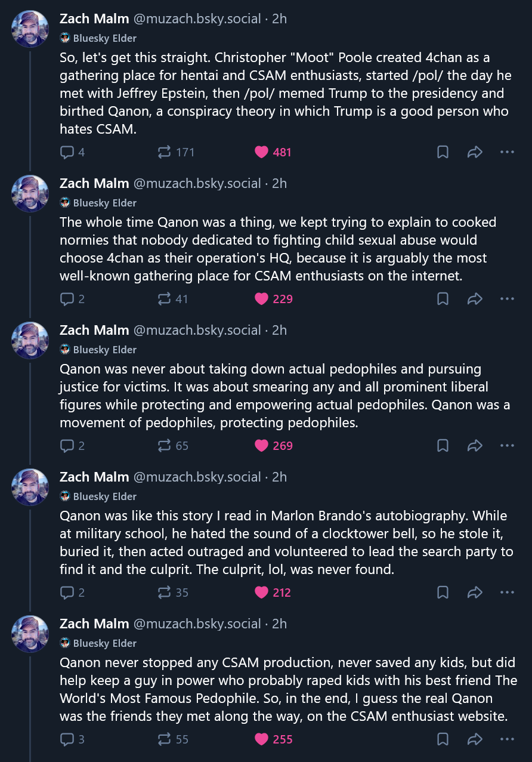Open three-dots menu on post with 41 reposts
The height and width of the screenshot is (762, 532).
(x=507, y=299)
